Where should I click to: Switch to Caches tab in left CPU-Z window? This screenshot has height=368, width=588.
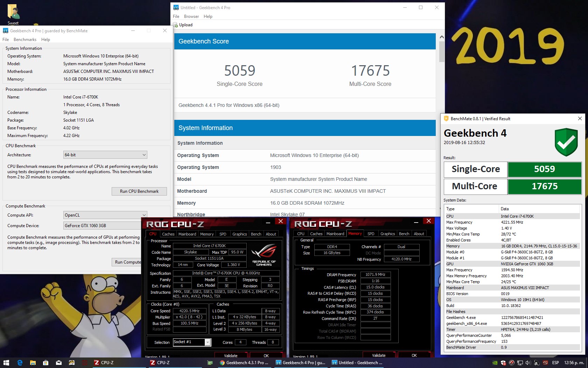(168, 234)
